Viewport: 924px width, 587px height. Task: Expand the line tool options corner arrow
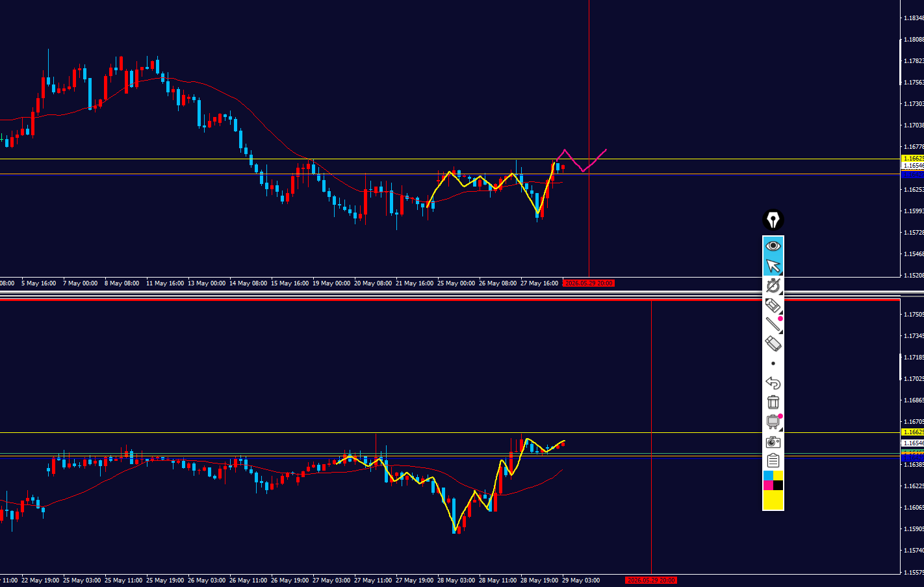(x=780, y=331)
